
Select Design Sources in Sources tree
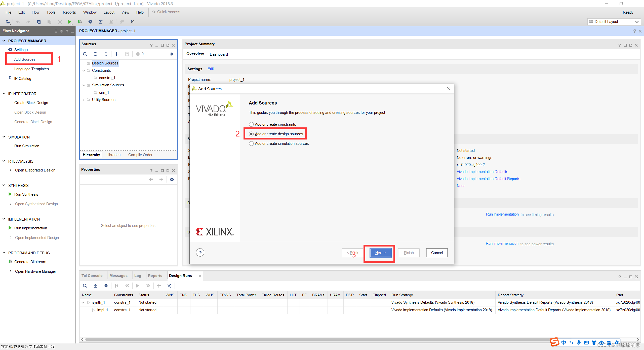[x=105, y=63]
